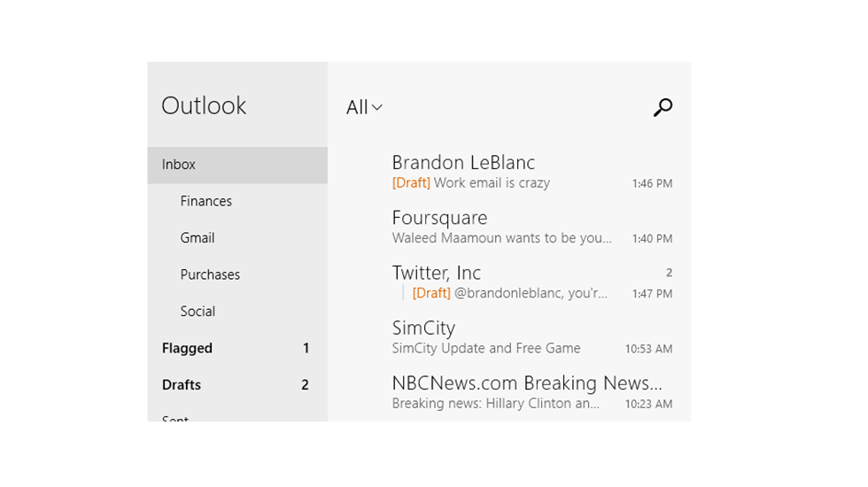The image size is (868, 487).
Task: Click the Draft tag on Twitter message
Action: pos(431,293)
